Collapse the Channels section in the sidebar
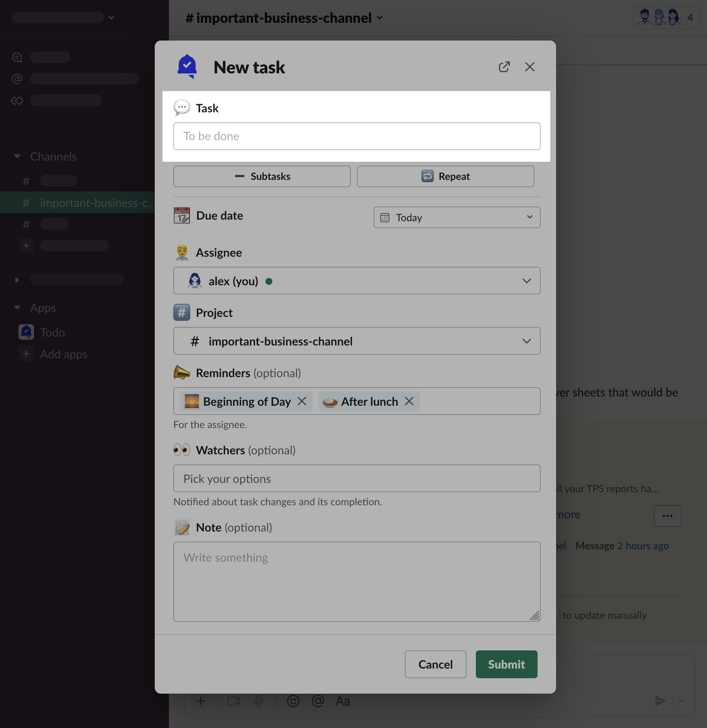This screenshot has height=728, width=707. (x=17, y=156)
